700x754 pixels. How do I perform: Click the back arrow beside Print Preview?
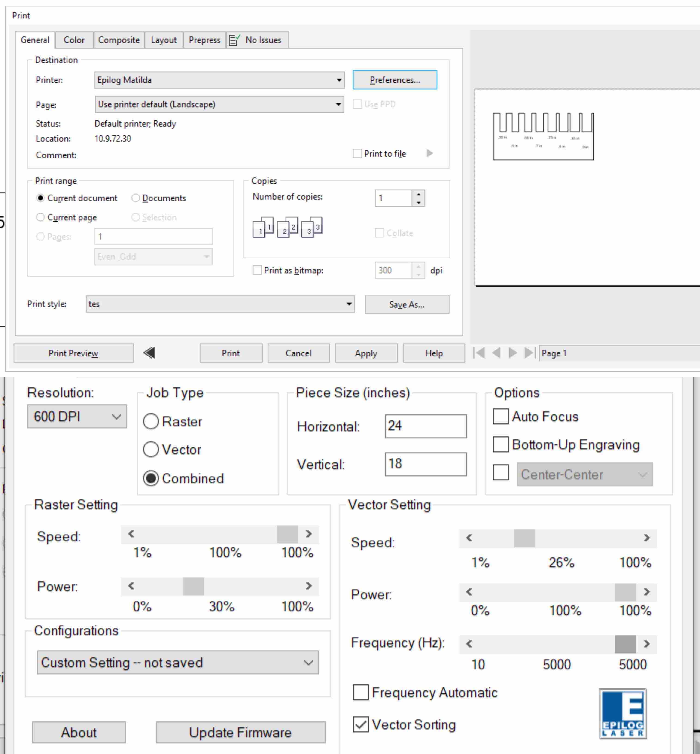coord(149,353)
